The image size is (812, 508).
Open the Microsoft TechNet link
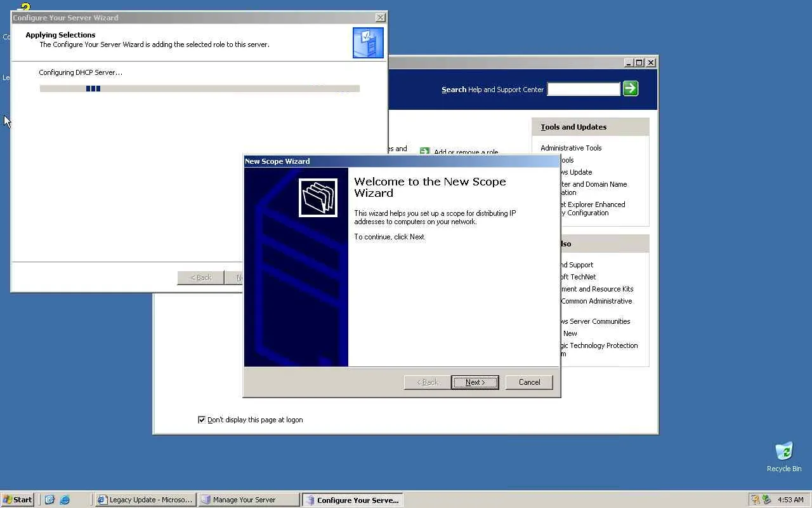[x=577, y=277]
